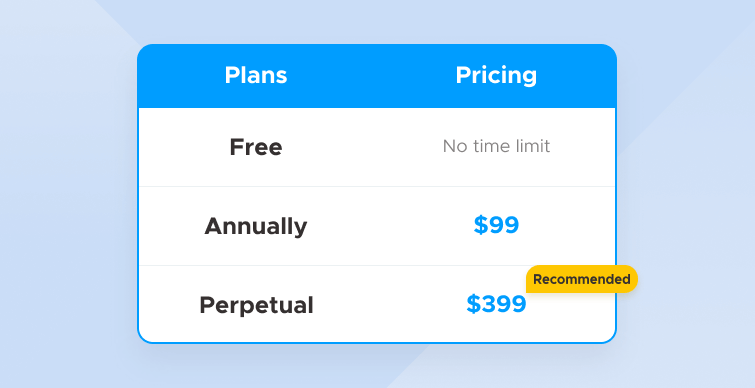Click white space between Free and No time limit
The height and width of the screenshot is (388, 755).
[x=363, y=147]
